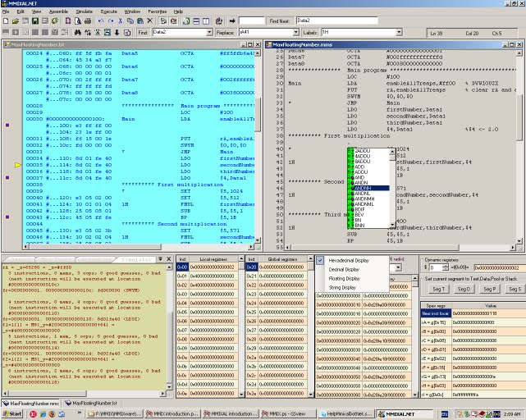This screenshot has width=526, height=420.
Task: Click the Cut scissors icon
Action: 121,21
